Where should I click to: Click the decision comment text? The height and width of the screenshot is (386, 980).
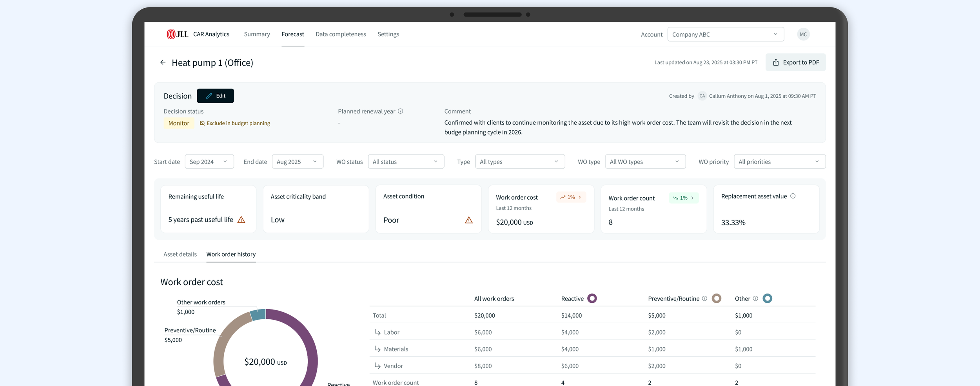(618, 127)
